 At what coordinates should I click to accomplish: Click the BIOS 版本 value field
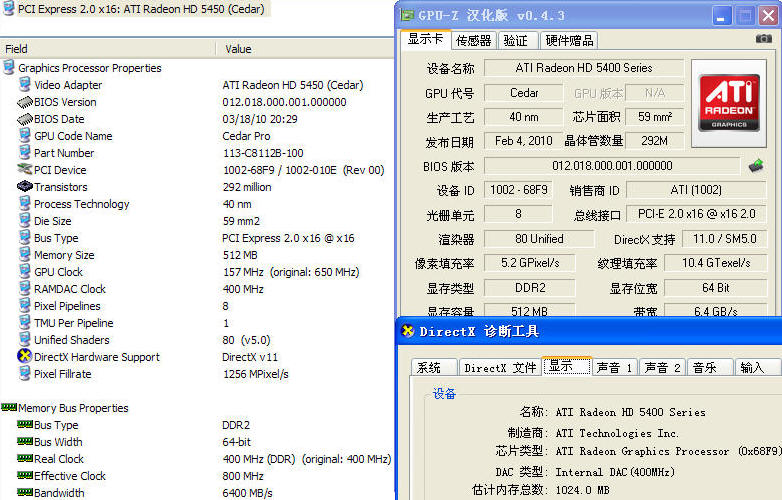(x=612, y=166)
